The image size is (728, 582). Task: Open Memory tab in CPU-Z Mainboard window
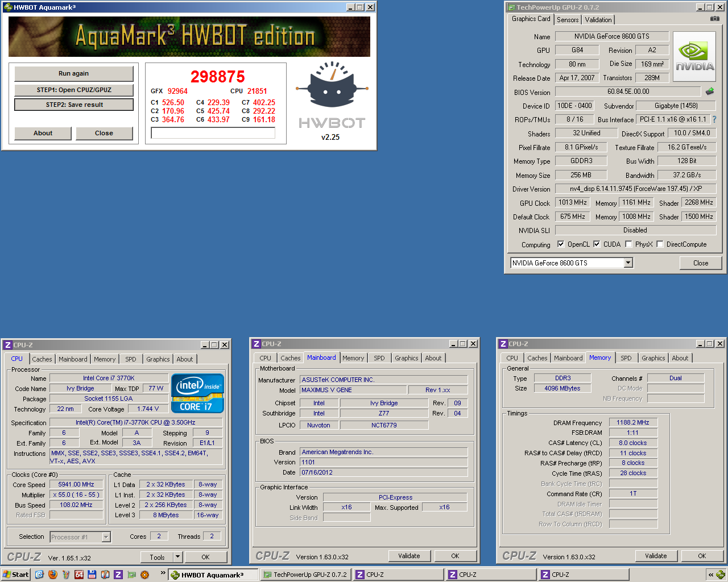pos(353,358)
